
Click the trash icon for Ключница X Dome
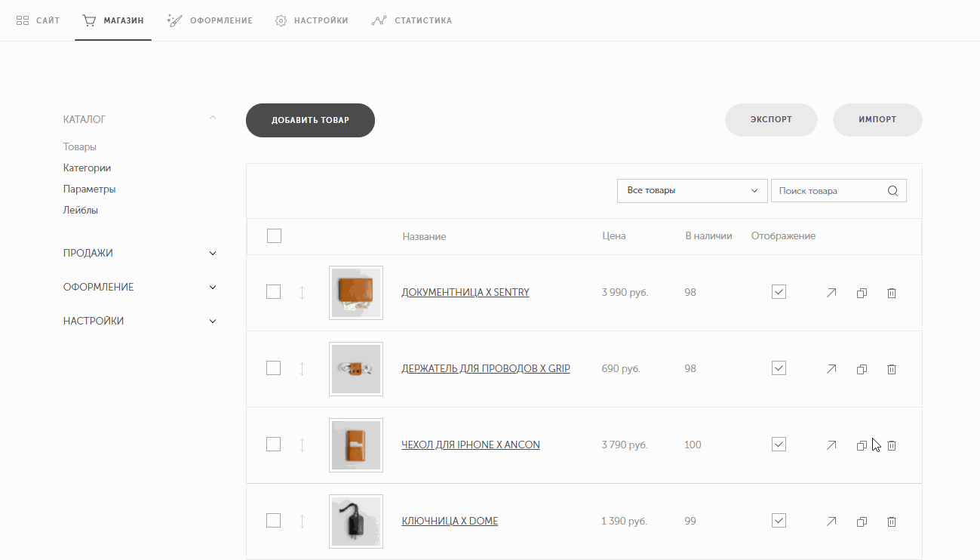pos(891,522)
